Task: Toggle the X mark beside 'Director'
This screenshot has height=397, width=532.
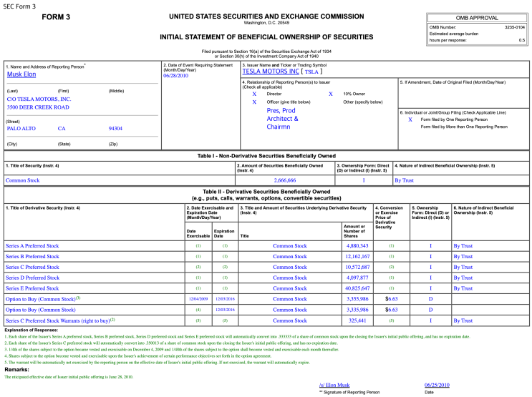Action: (254, 94)
